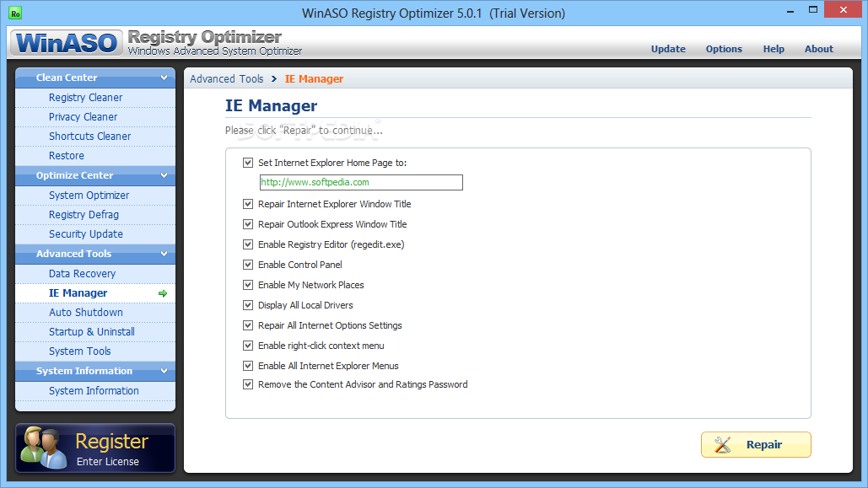Toggle Remove Content Advisor and Ratings Password

coord(248,384)
